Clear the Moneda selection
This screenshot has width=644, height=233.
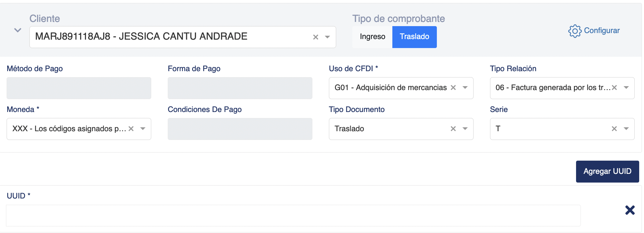pyautogui.click(x=131, y=129)
